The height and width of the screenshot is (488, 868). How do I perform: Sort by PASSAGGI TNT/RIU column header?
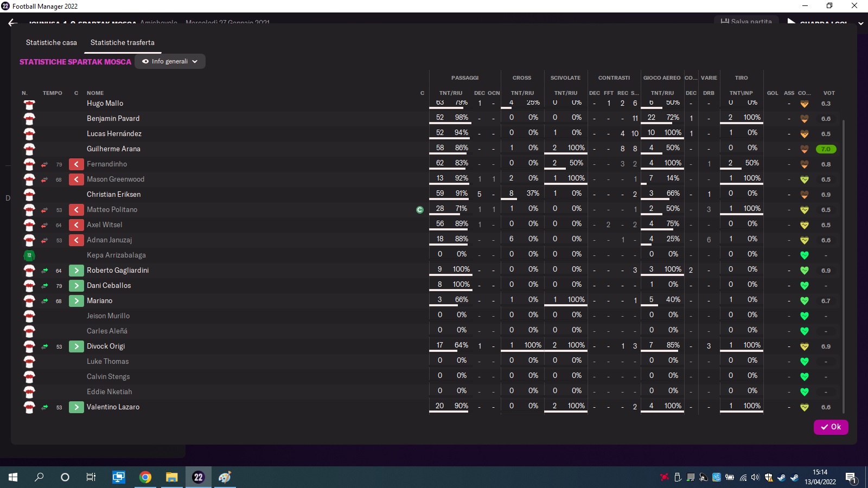(450, 93)
